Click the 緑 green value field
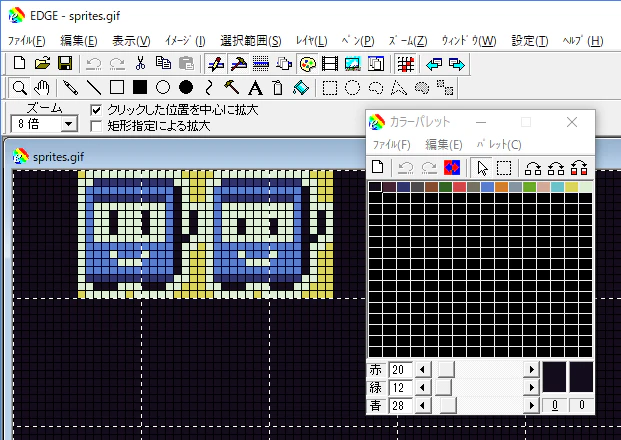Image resolution: width=621 pixels, height=440 pixels. (x=401, y=387)
